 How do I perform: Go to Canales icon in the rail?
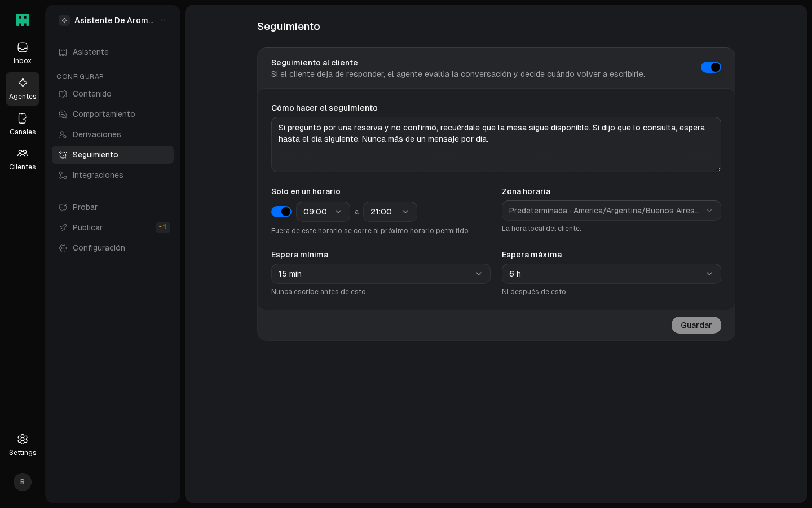pos(23,119)
